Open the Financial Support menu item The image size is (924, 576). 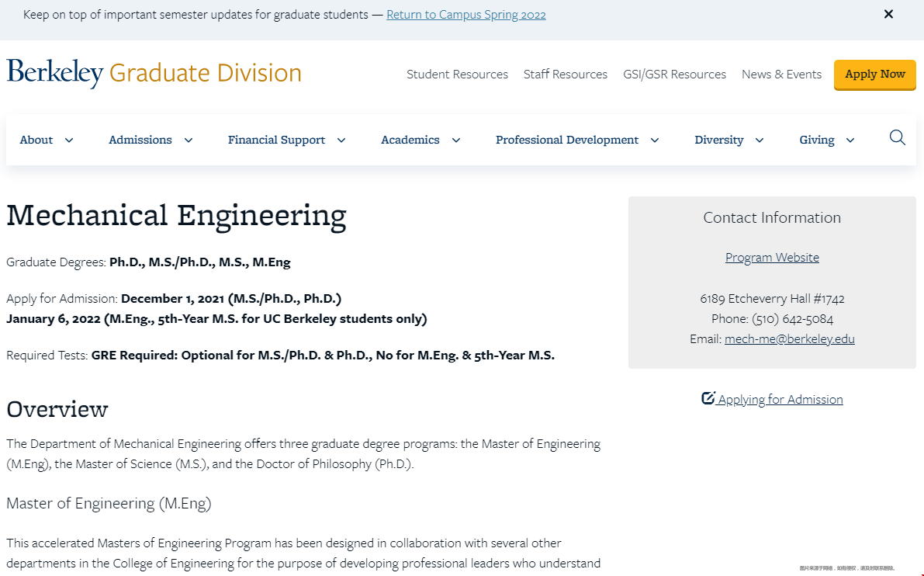coord(276,140)
